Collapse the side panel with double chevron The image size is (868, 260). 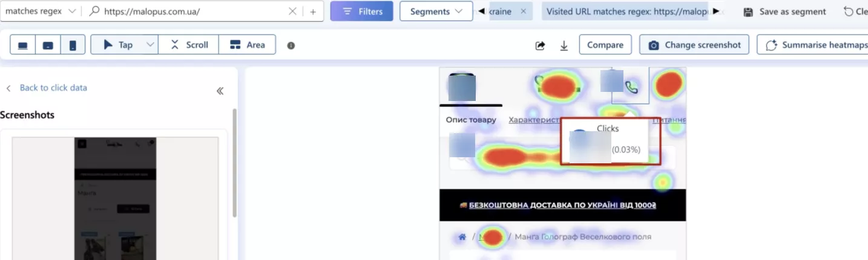(220, 91)
